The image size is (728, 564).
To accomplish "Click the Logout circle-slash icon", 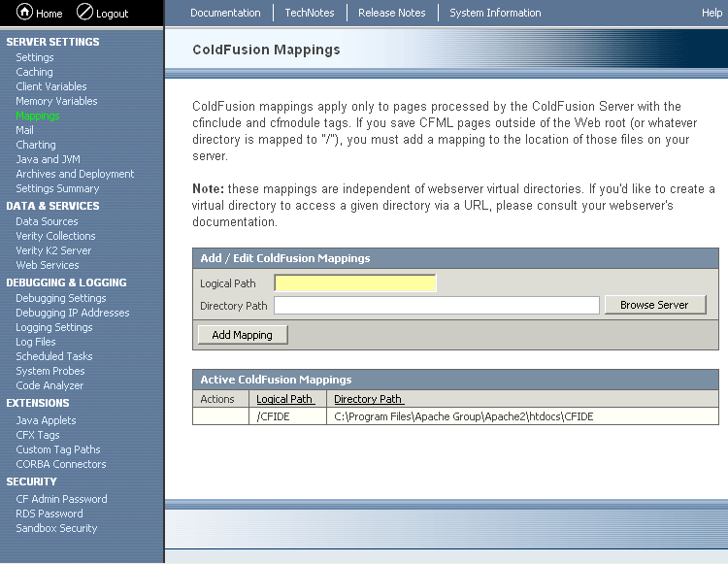I will click(84, 13).
